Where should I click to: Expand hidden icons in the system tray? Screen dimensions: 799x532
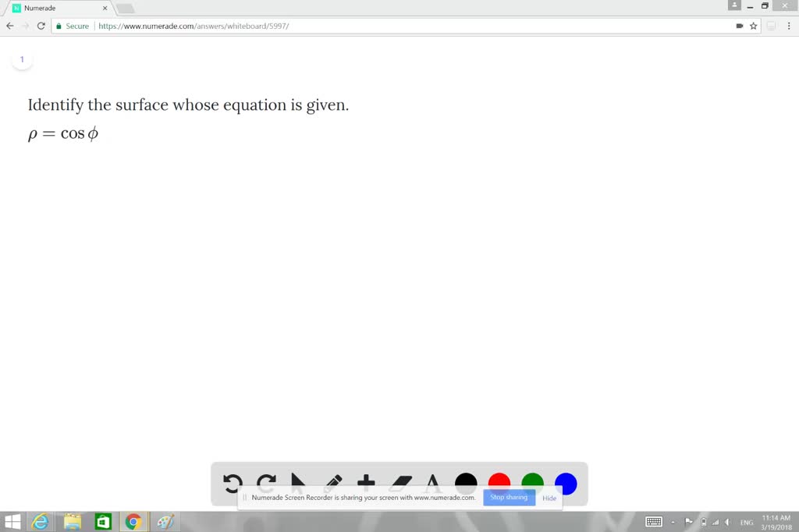tap(673, 522)
